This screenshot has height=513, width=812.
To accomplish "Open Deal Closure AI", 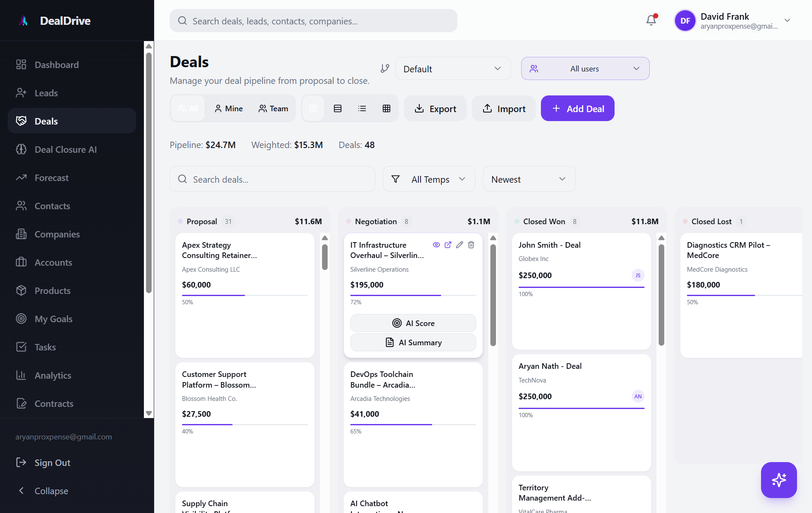I will point(72,149).
